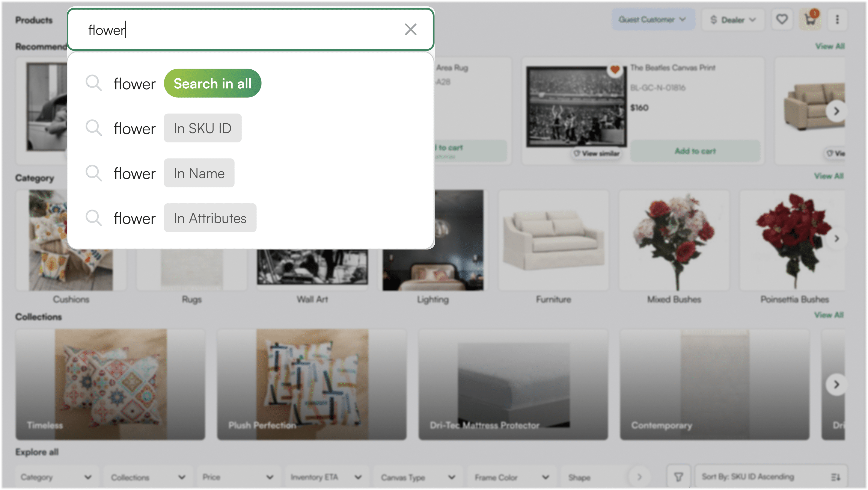Click the filter funnel icon

click(x=678, y=477)
